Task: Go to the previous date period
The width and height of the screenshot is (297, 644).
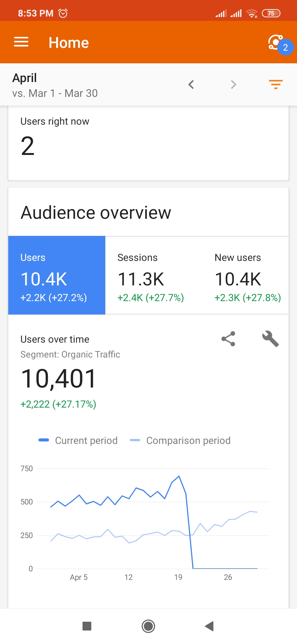Action: (191, 84)
